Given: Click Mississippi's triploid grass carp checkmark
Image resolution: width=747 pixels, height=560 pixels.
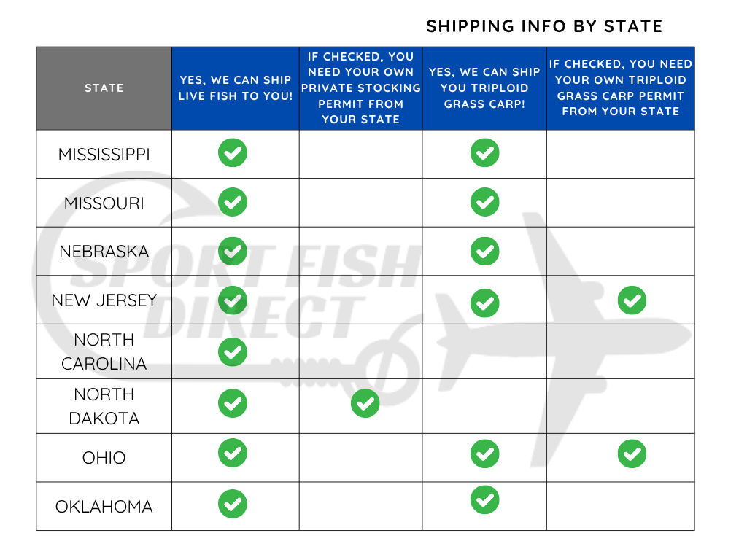Looking at the screenshot, I should pos(485,153).
